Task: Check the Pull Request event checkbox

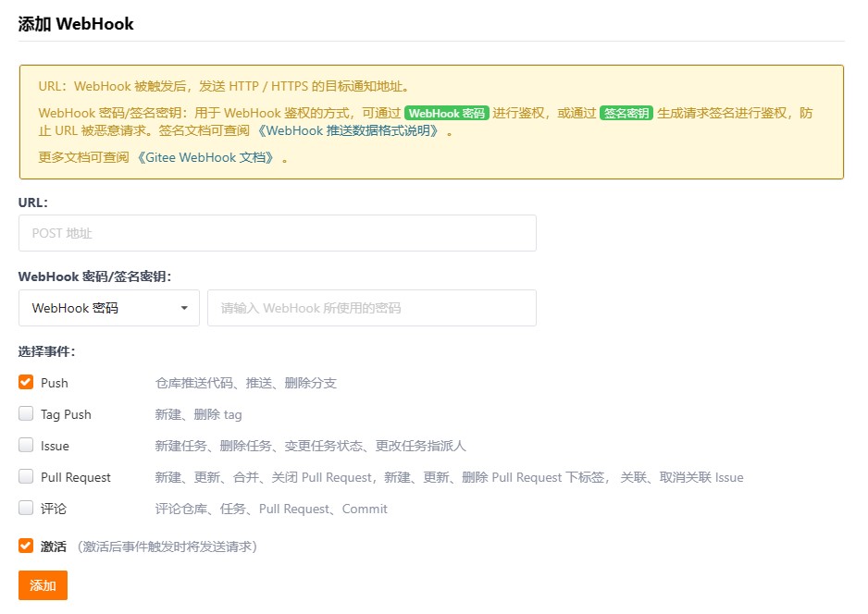Action: point(26,476)
